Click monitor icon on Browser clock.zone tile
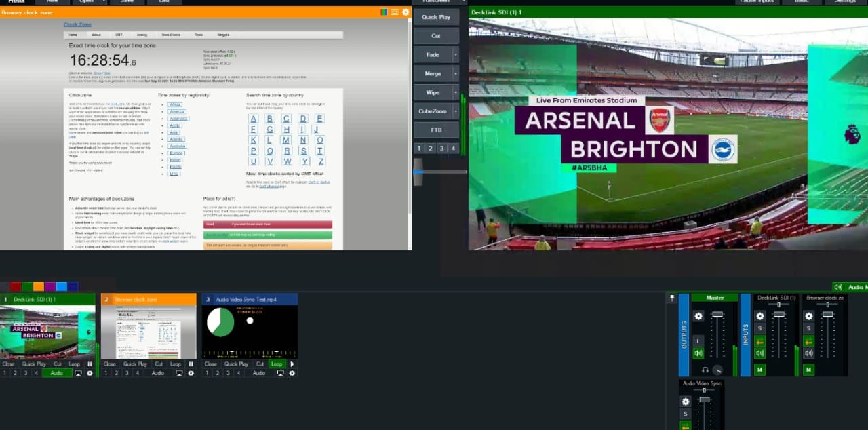This screenshot has width=868, height=430. click(x=179, y=373)
